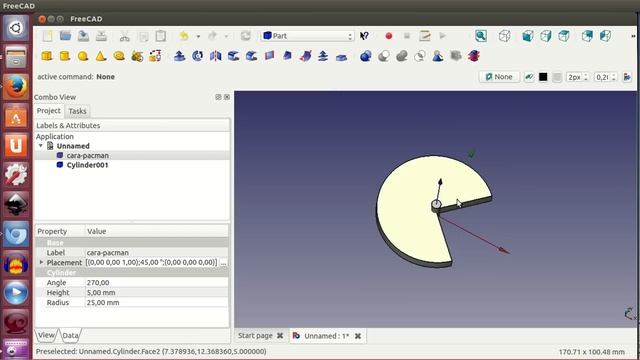Open the undo history dropdown arrow

(198, 36)
